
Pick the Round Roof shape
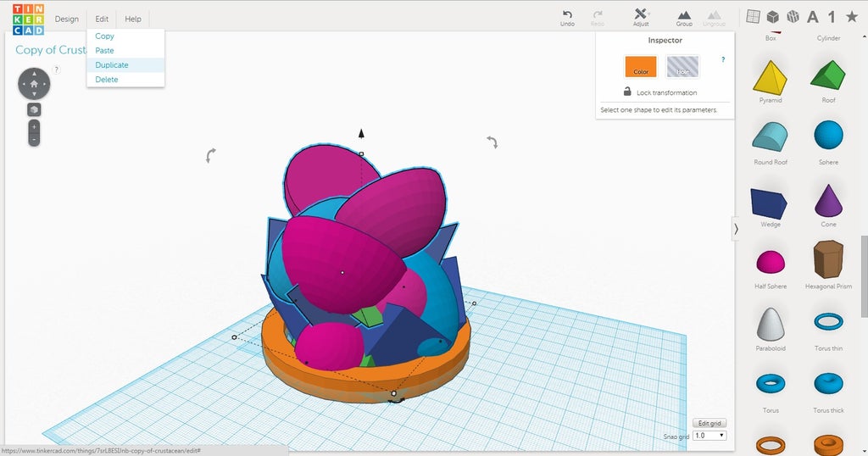(770, 136)
